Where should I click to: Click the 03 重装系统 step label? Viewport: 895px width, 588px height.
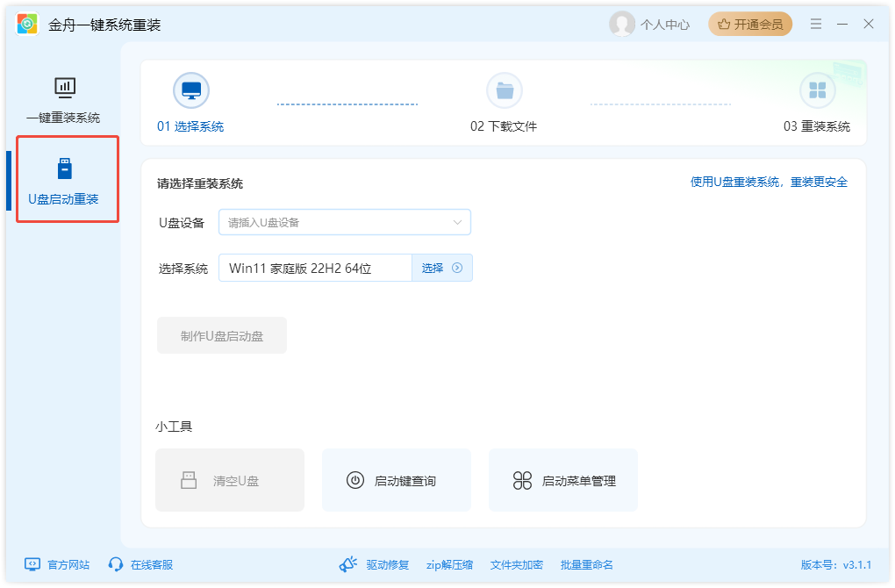click(x=817, y=126)
